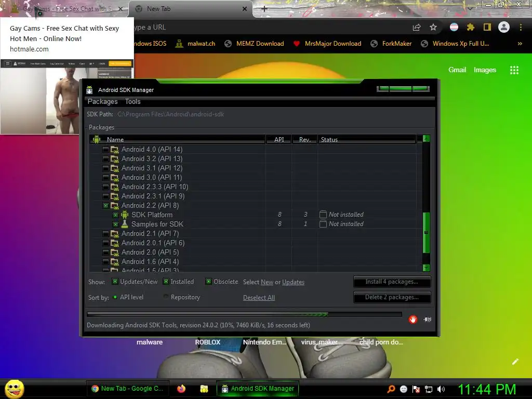
Task: Select the Repository sort radio button
Action: pyautogui.click(x=166, y=297)
